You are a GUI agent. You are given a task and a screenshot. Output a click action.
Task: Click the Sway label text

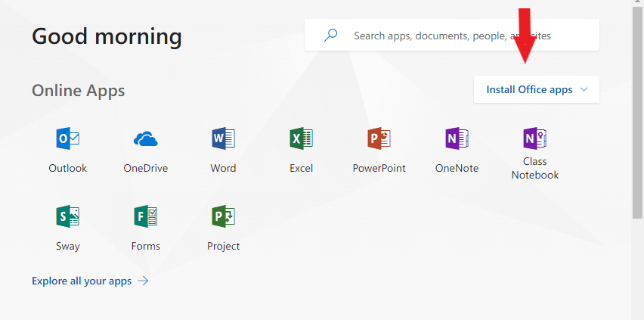click(x=68, y=246)
